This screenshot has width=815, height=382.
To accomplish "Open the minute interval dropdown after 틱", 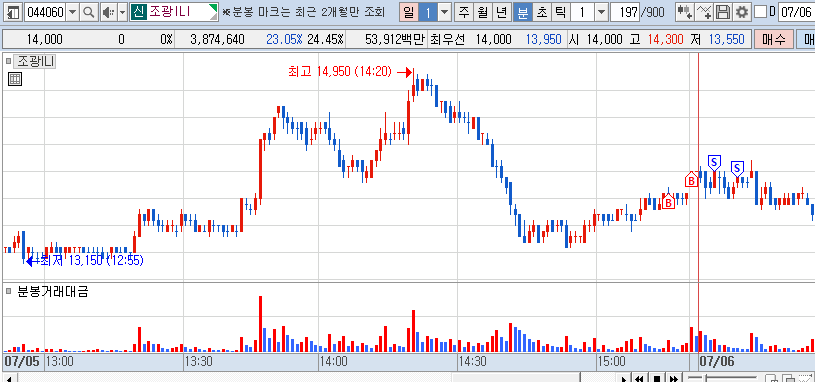I will (x=601, y=12).
